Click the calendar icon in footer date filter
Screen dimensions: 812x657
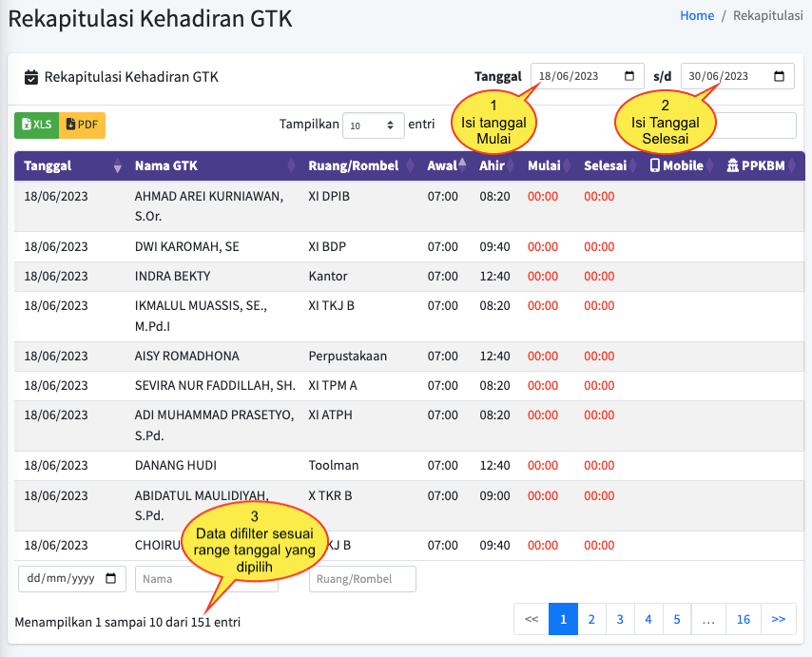[x=111, y=578]
